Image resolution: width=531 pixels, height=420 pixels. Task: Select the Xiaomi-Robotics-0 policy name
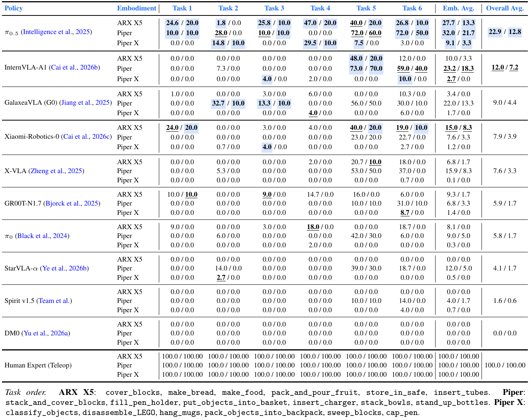(32, 136)
